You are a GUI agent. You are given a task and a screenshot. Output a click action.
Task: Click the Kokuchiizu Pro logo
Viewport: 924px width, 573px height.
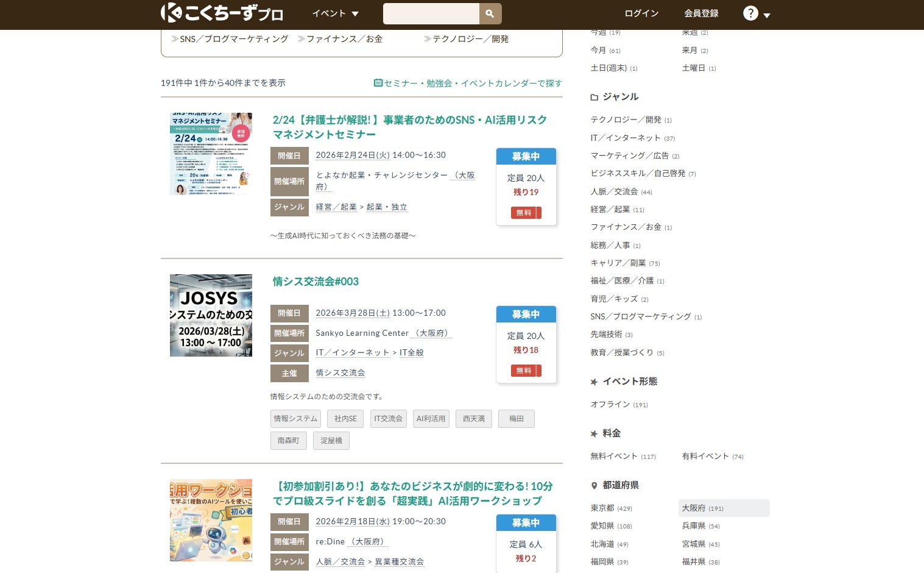222,13
